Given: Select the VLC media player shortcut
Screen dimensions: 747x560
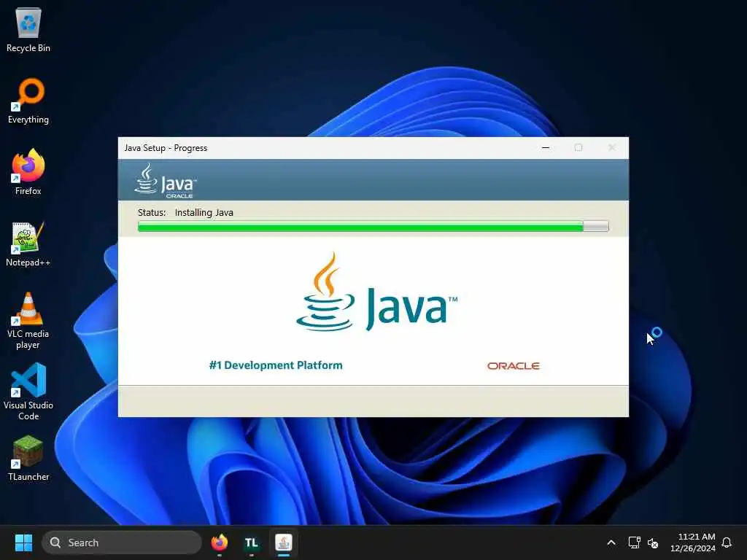Looking at the screenshot, I should 28,321.
